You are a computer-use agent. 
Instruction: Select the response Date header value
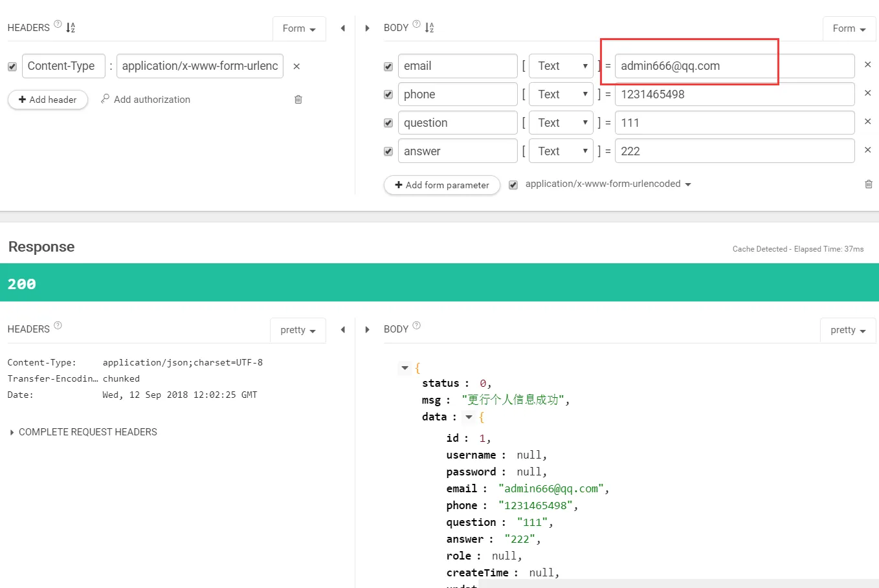pyautogui.click(x=180, y=395)
